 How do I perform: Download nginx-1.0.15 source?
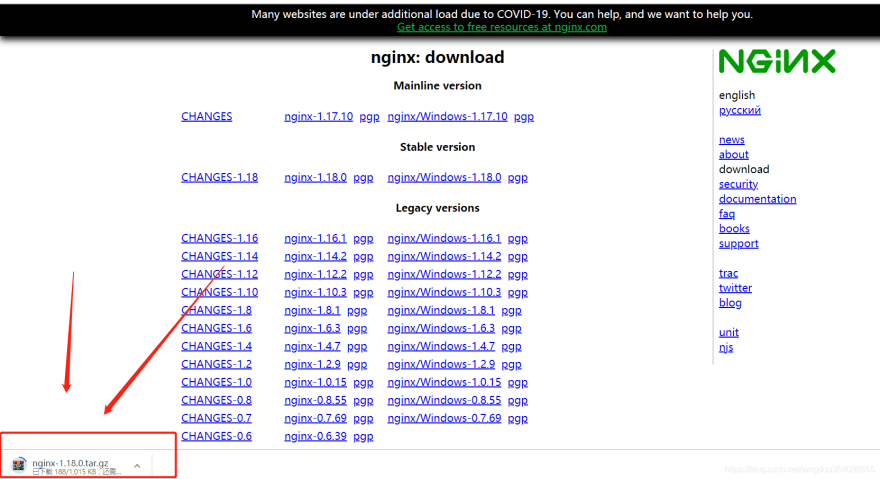(315, 382)
